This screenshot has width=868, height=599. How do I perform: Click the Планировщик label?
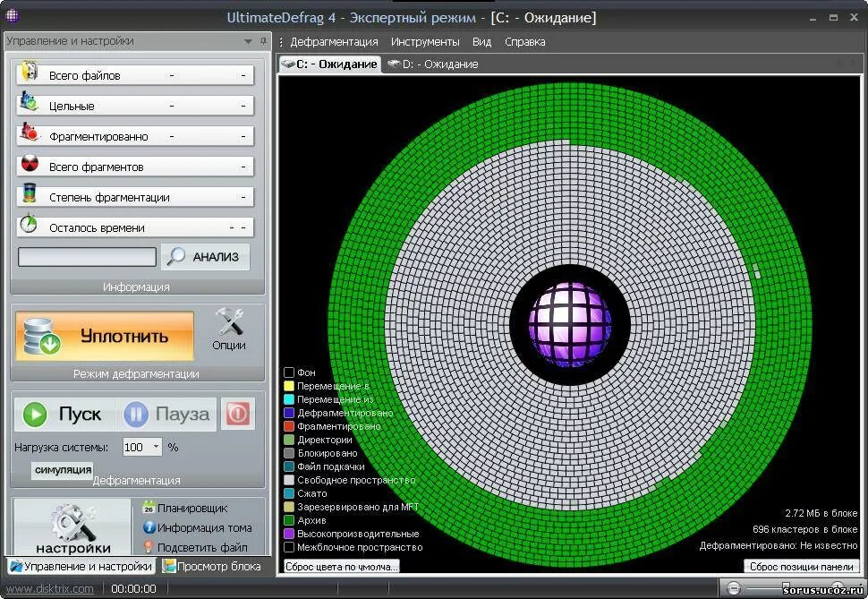[x=192, y=509]
